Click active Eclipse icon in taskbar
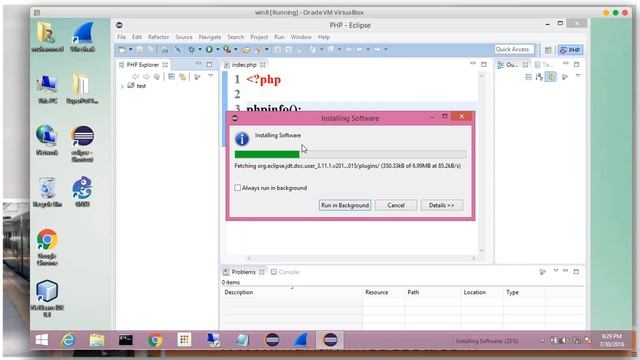Screen dimensions: 640x360 pos(330,340)
